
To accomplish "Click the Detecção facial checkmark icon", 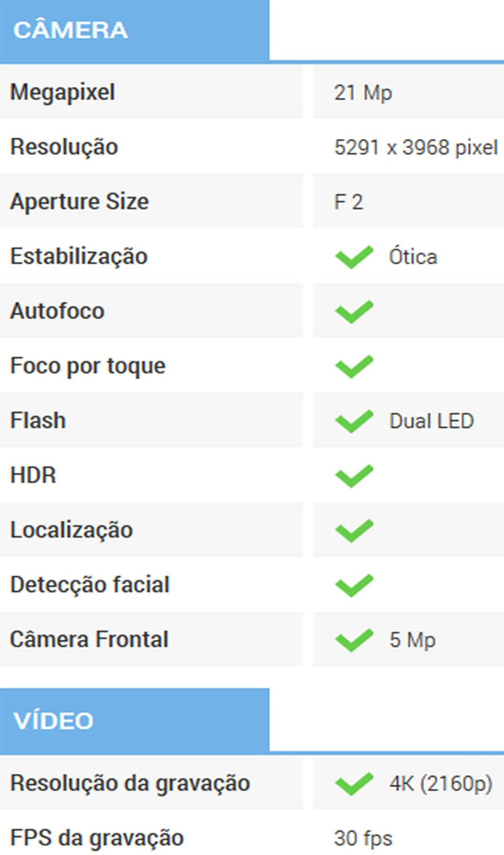I will pyautogui.click(x=354, y=585).
